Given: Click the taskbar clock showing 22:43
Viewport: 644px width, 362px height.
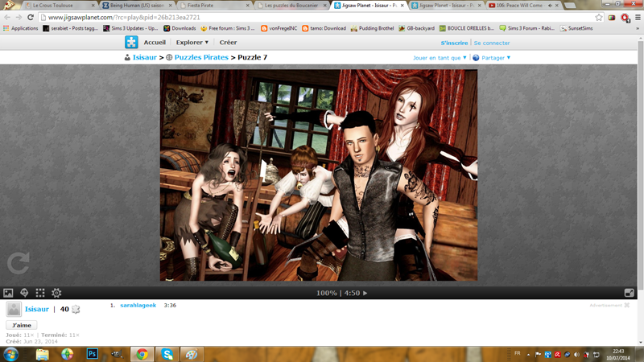Looking at the screenshot, I should 618,355.
